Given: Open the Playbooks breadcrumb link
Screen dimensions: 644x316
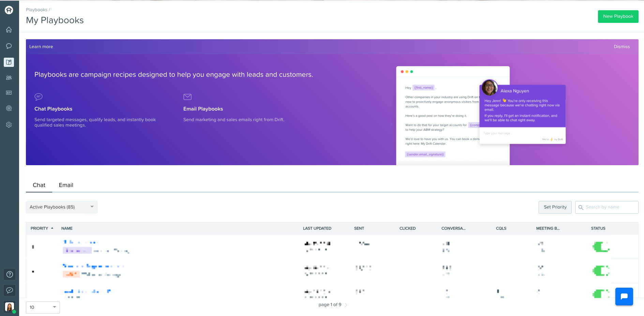Looking at the screenshot, I should tap(36, 10).
